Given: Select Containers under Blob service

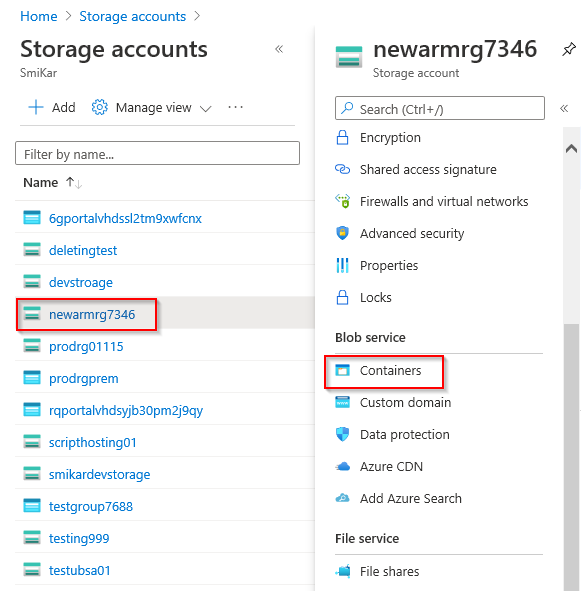Looking at the screenshot, I should pos(390,371).
